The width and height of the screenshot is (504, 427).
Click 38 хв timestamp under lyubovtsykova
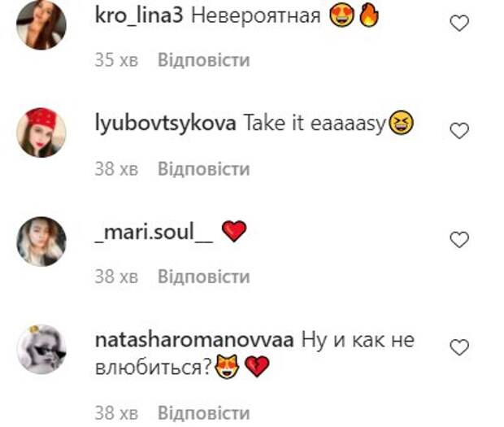point(116,169)
